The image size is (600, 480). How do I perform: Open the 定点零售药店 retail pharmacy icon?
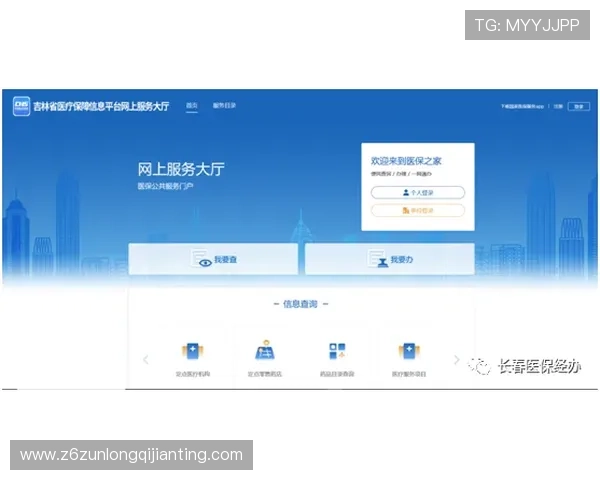pyautogui.click(x=265, y=350)
